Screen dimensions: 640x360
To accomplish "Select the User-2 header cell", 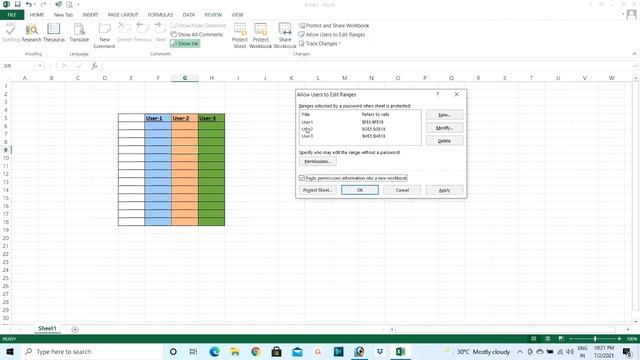I will (184, 118).
